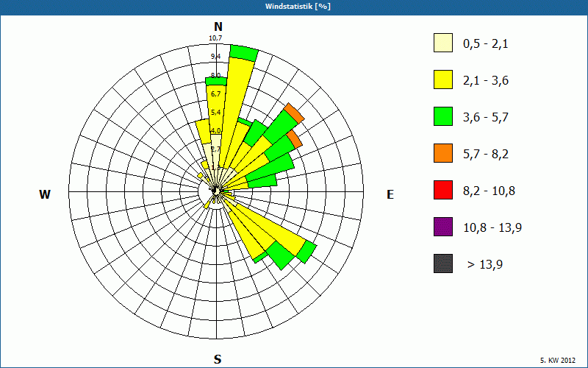Screen dimensions: 588x368
Task: Click the legend text '> 13,9'
Action: (x=485, y=265)
